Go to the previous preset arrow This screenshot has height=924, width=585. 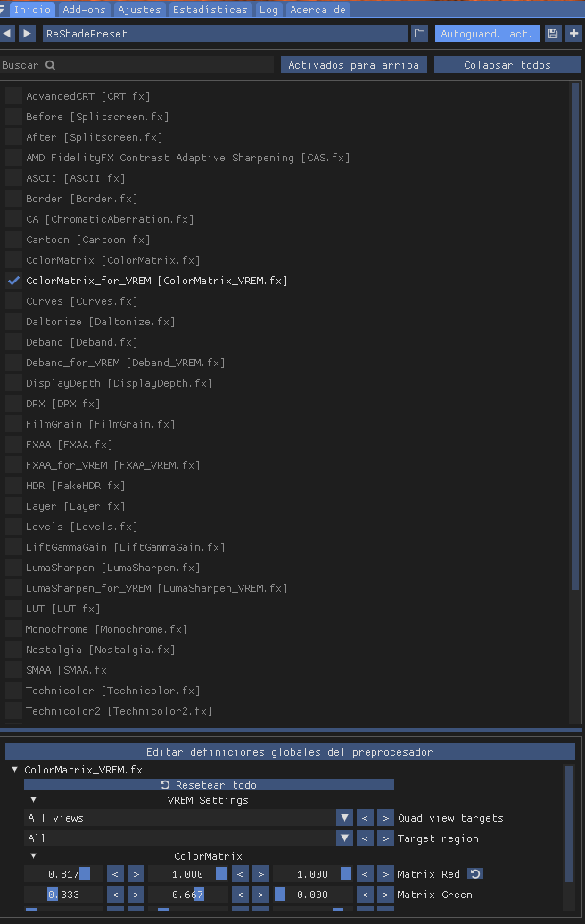pos(7,34)
